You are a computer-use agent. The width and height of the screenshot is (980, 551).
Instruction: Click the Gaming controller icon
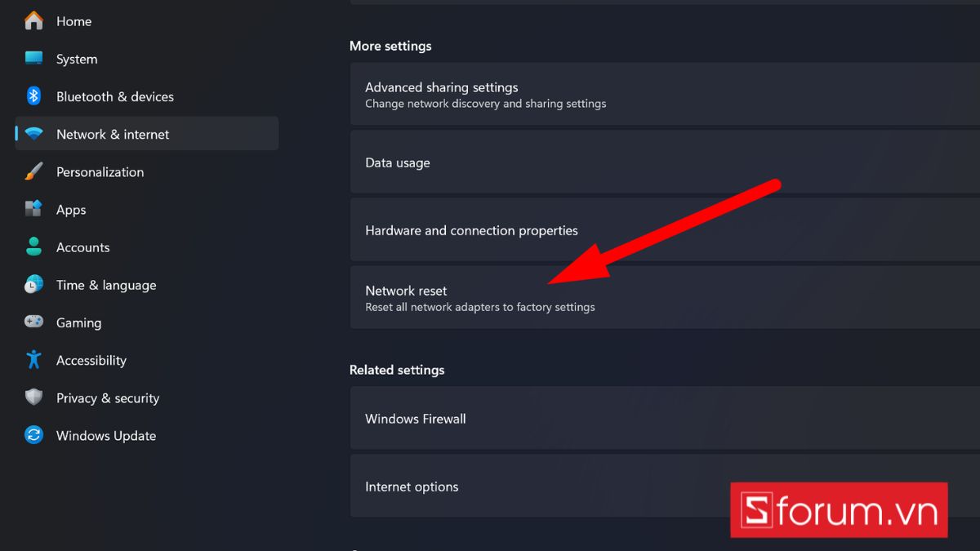pyautogui.click(x=33, y=322)
